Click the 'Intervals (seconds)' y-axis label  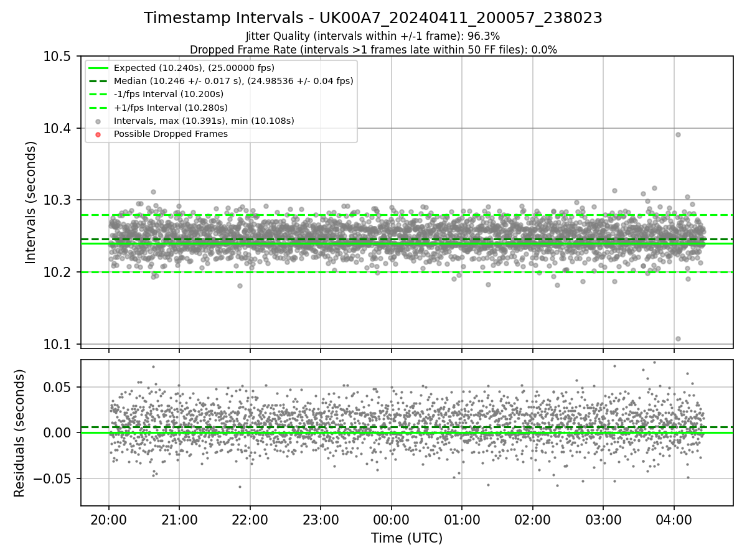pos(31,202)
